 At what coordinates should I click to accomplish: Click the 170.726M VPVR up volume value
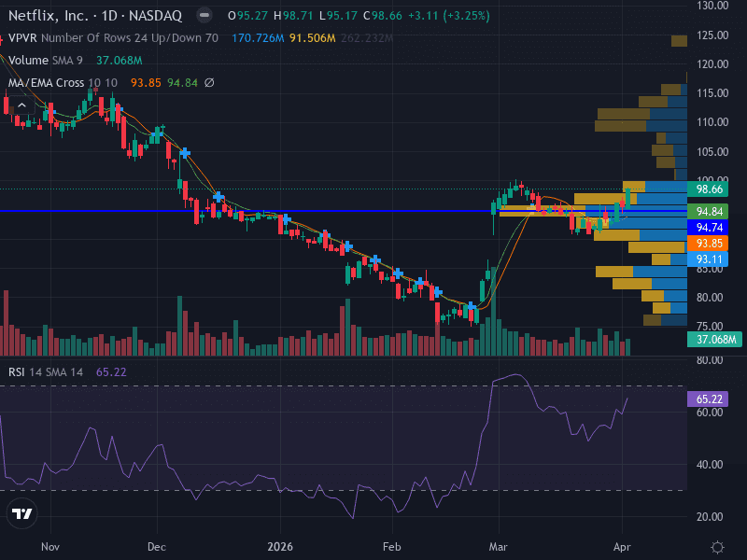point(258,38)
